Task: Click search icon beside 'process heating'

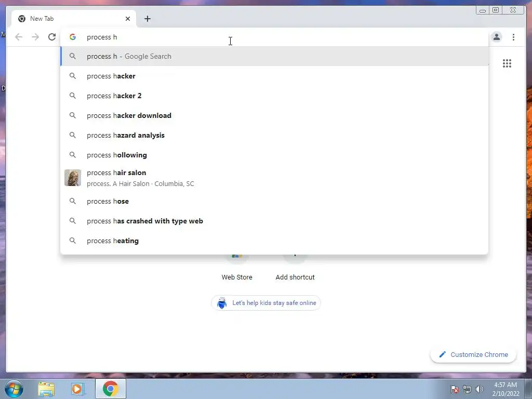Action: tap(73, 241)
